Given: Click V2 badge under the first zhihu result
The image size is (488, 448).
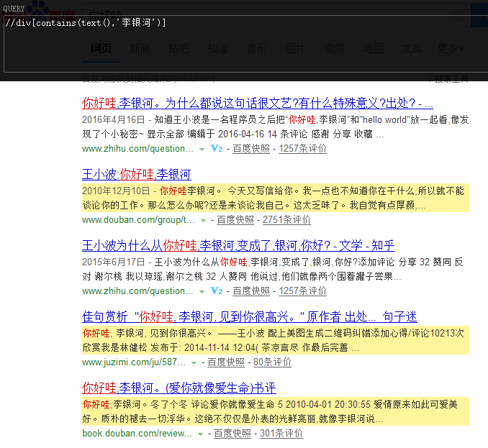Looking at the screenshot, I should click(217, 149).
